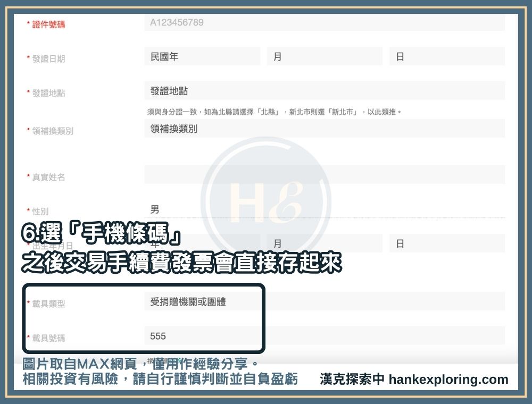Image resolution: width=532 pixels, height=404 pixels.
Task: Expand the 發證地點 dropdown
Action: 324,91
